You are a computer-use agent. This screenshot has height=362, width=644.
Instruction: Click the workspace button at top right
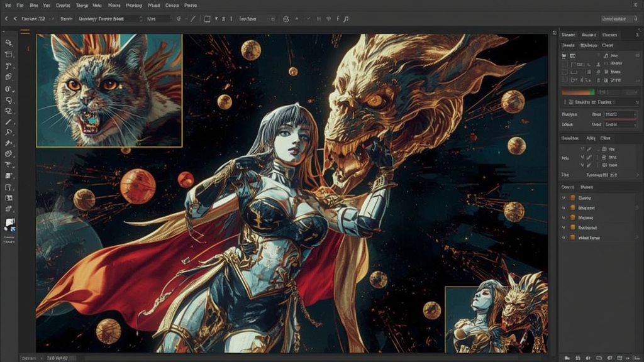(x=617, y=19)
